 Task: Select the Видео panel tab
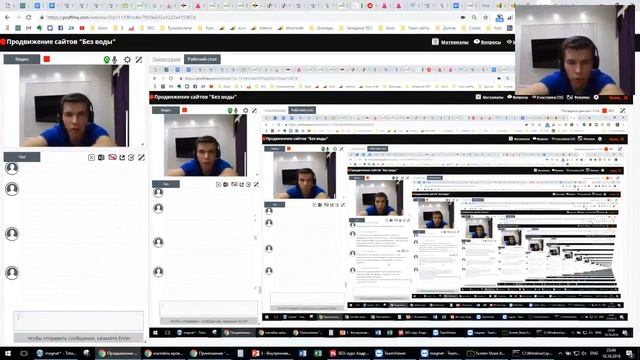[22, 59]
